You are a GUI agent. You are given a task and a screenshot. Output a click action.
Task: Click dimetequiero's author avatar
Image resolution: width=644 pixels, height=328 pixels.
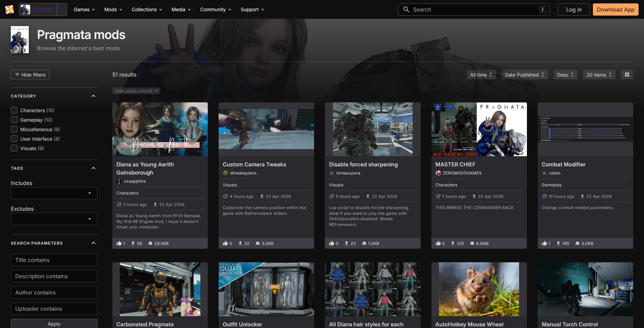(x=225, y=173)
